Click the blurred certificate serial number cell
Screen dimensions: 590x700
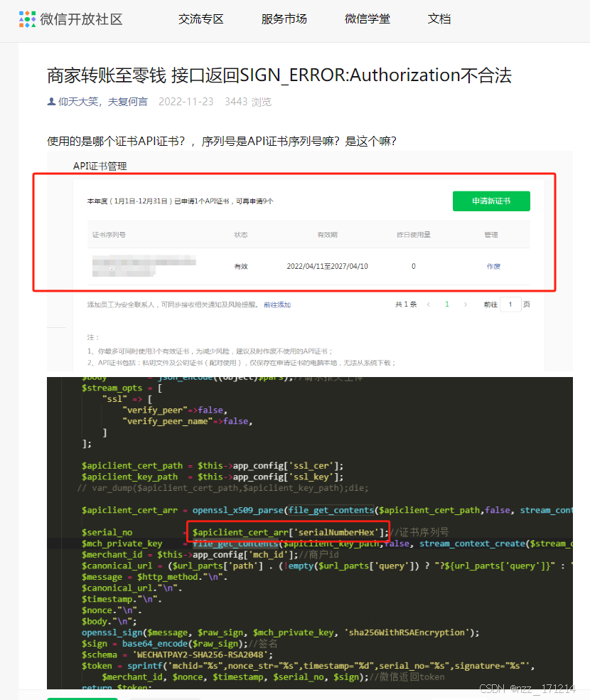click(144, 265)
